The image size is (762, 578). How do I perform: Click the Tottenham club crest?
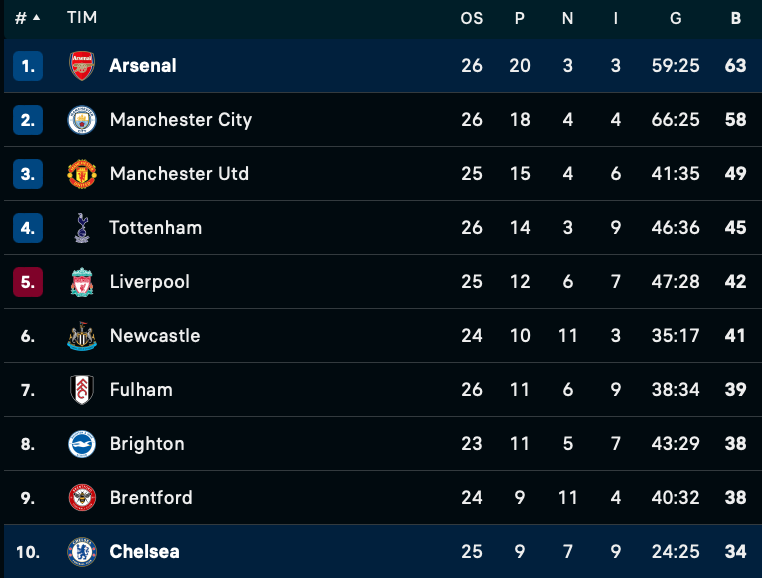point(82,228)
